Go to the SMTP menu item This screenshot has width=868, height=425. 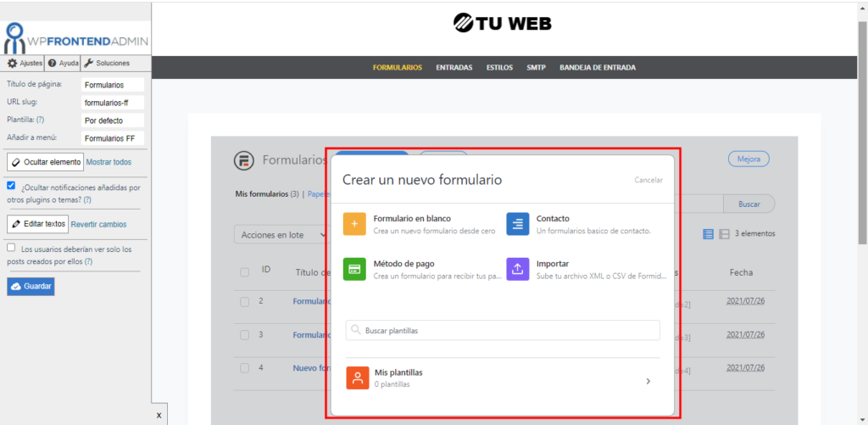[536, 68]
